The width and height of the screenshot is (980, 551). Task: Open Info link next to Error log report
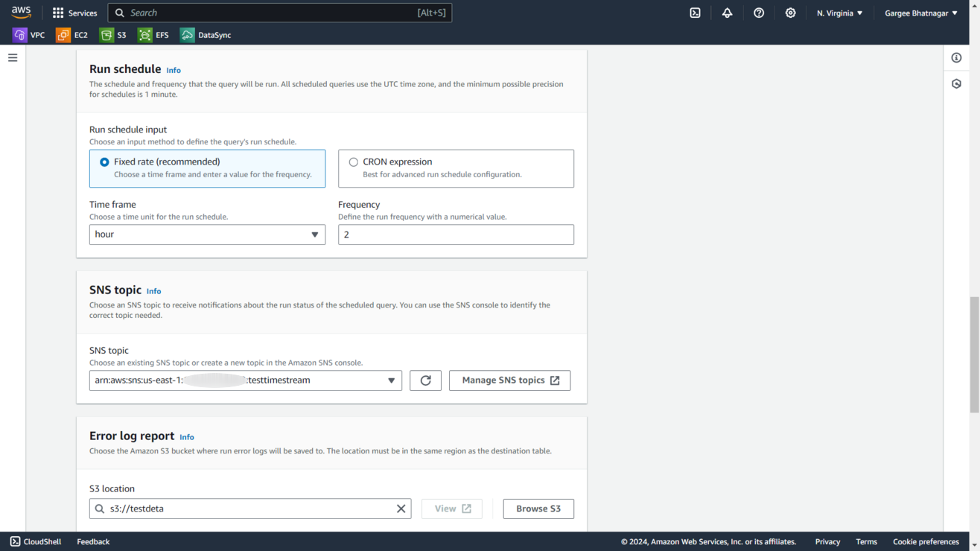(x=187, y=437)
